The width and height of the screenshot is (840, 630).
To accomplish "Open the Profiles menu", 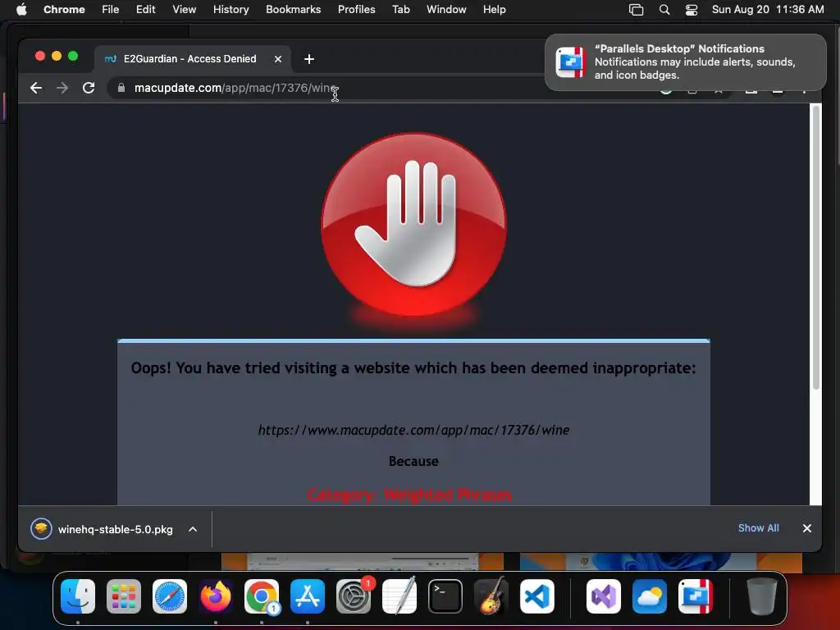I will tap(356, 10).
